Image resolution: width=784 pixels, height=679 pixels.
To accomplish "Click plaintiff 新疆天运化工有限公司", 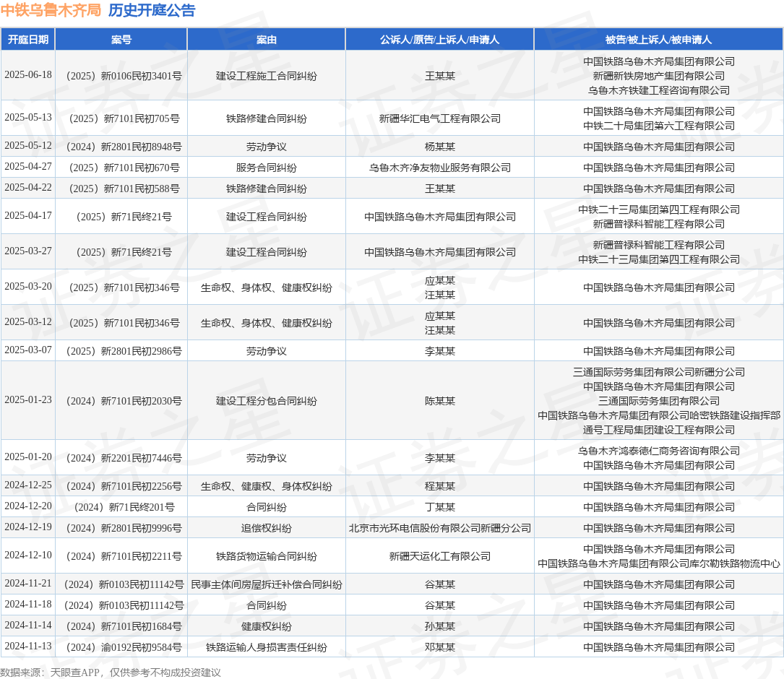I will point(439,556).
